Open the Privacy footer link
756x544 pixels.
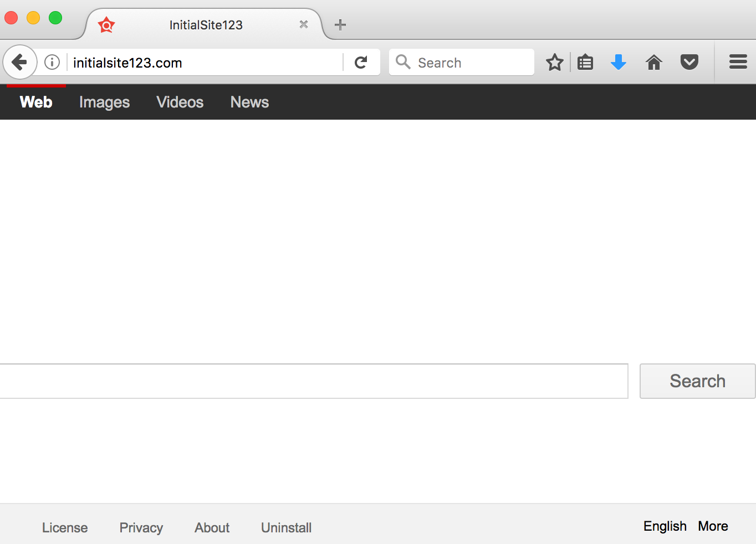(x=141, y=527)
